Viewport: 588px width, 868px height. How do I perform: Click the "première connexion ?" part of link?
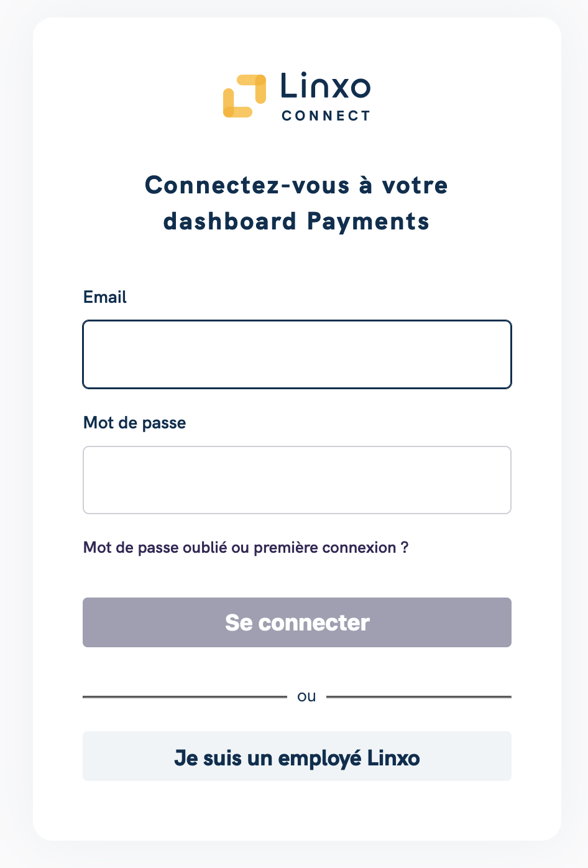click(x=331, y=548)
